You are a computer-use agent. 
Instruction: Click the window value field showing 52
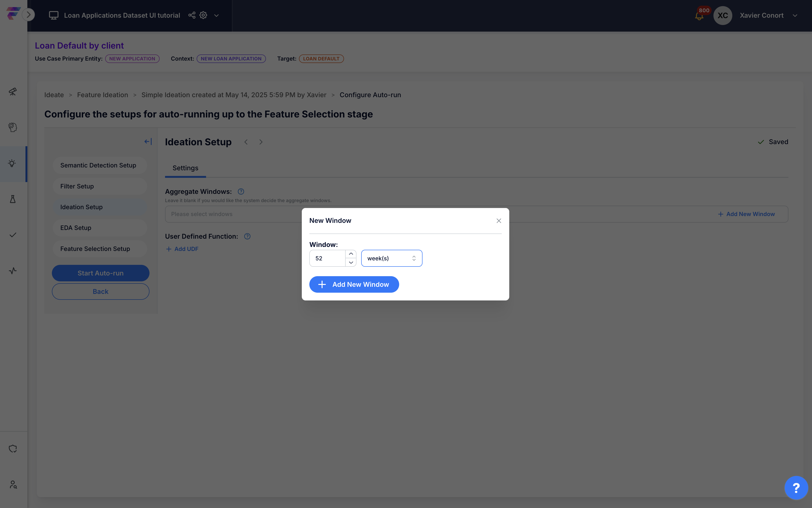point(327,258)
